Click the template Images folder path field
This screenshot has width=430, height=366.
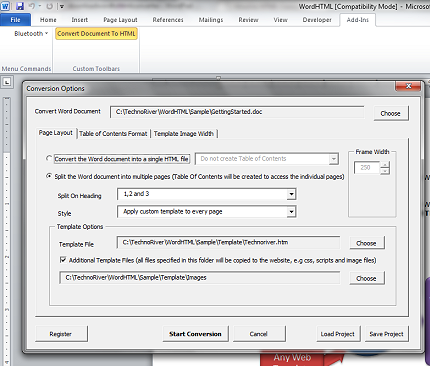pos(200,278)
